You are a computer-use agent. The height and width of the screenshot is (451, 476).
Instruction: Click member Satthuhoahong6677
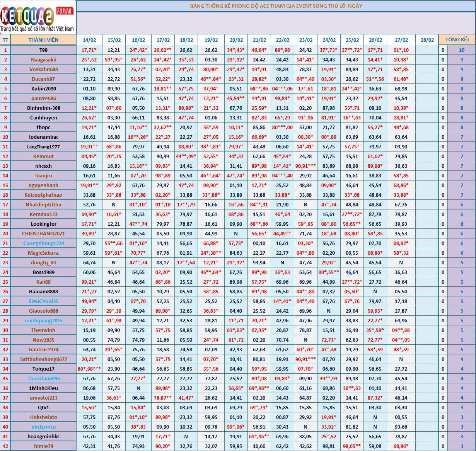[x=43, y=359]
